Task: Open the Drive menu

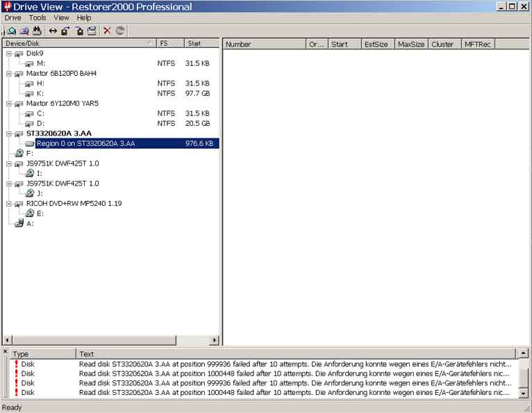Action: pos(13,17)
